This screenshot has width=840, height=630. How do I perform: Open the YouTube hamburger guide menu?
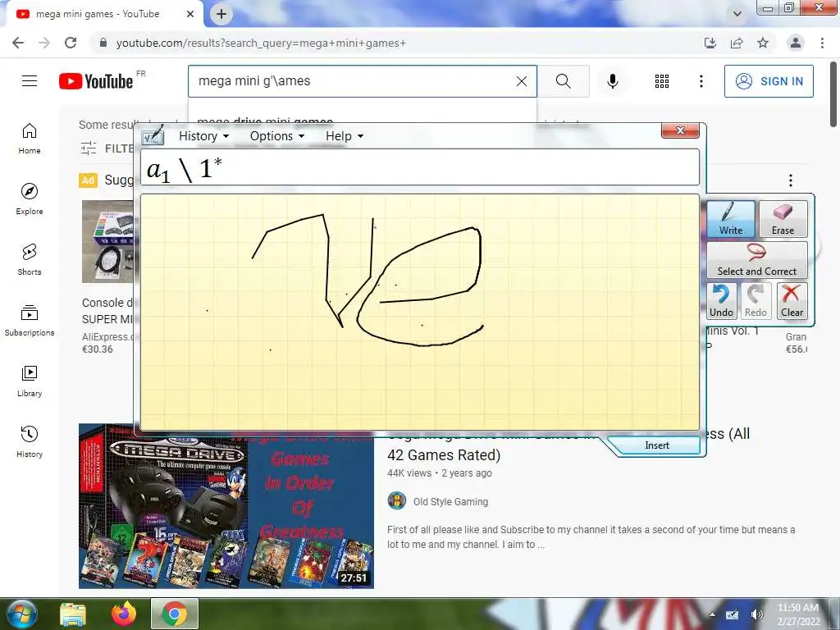tap(30, 81)
